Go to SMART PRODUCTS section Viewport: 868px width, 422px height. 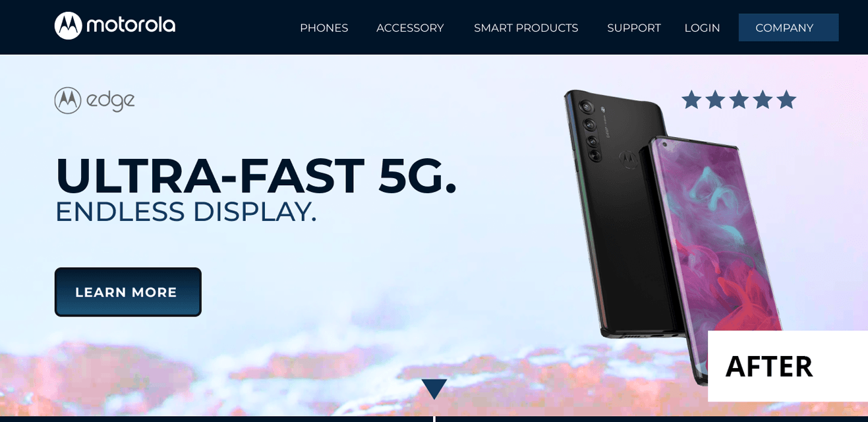click(526, 28)
